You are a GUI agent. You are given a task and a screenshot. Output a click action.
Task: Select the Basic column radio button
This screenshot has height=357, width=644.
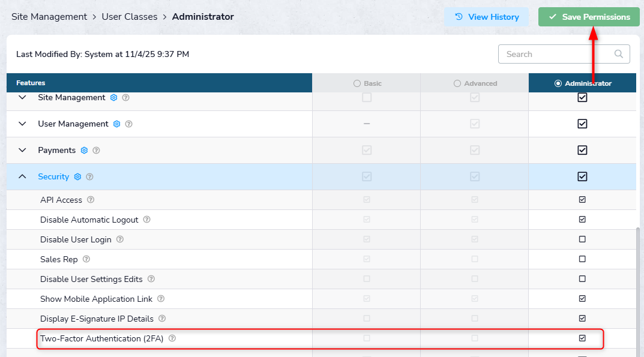357,83
